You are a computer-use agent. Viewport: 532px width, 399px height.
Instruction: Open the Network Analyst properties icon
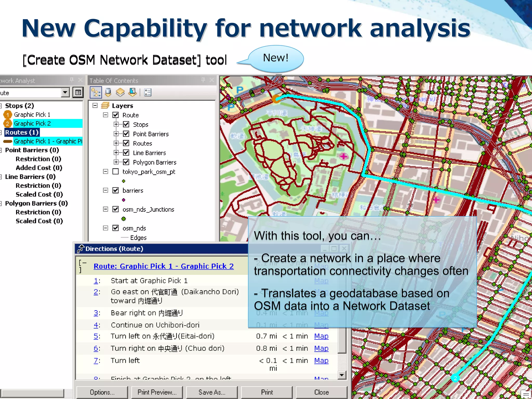(x=78, y=92)
